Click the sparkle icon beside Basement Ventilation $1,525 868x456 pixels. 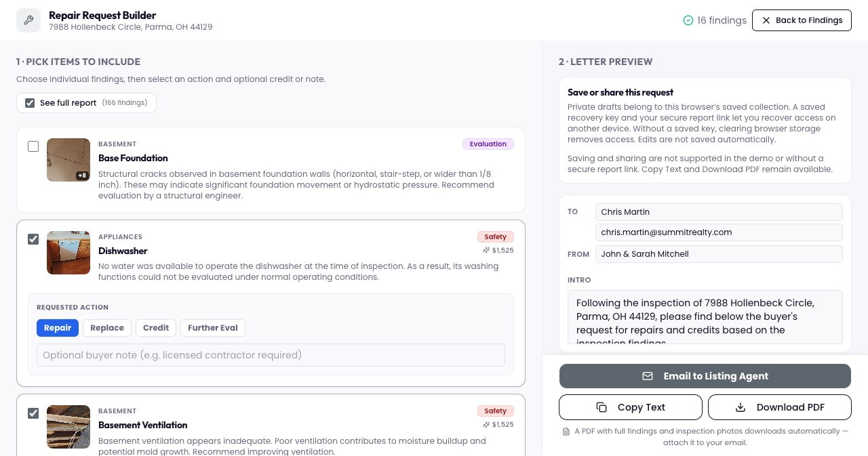pos(486,425)
